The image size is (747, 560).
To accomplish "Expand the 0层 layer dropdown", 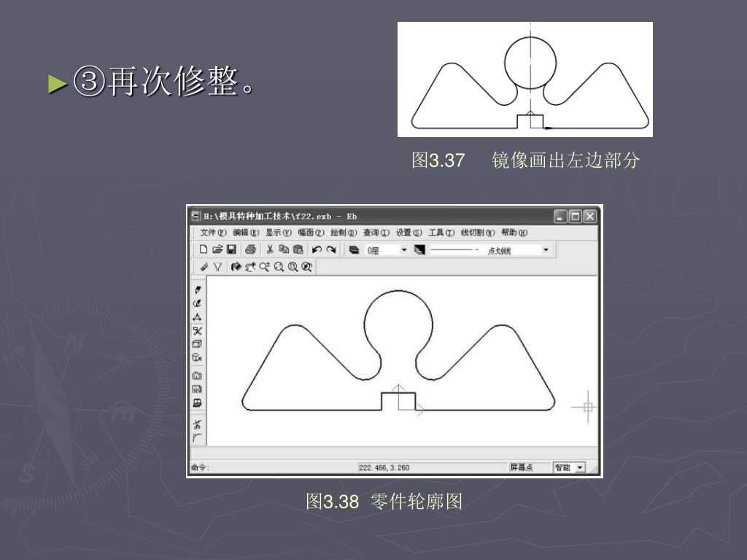I will point(404,249).
